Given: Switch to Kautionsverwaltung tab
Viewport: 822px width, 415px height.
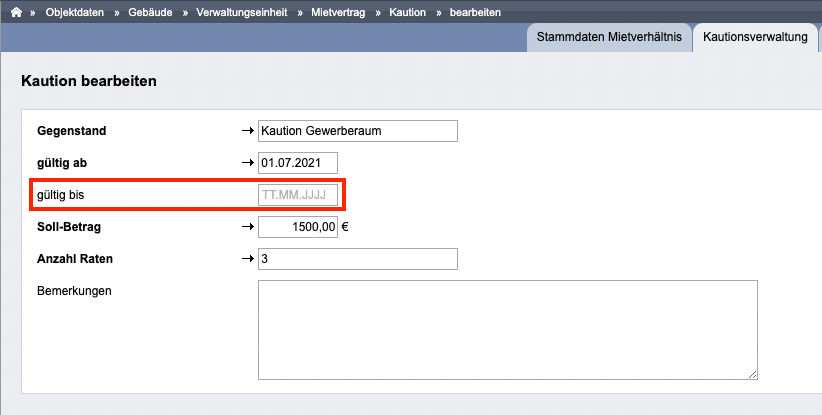Looking at the screenshot, I should pos(755,37).
